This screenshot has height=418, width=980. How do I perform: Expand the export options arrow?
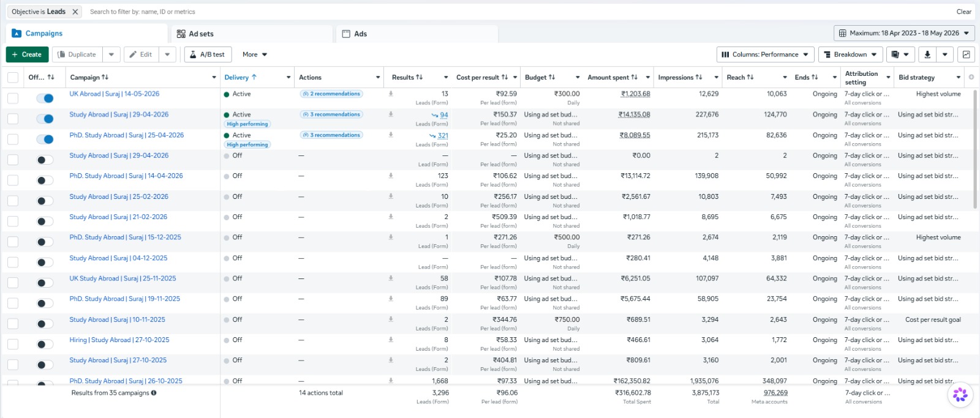tap(945, 54)
